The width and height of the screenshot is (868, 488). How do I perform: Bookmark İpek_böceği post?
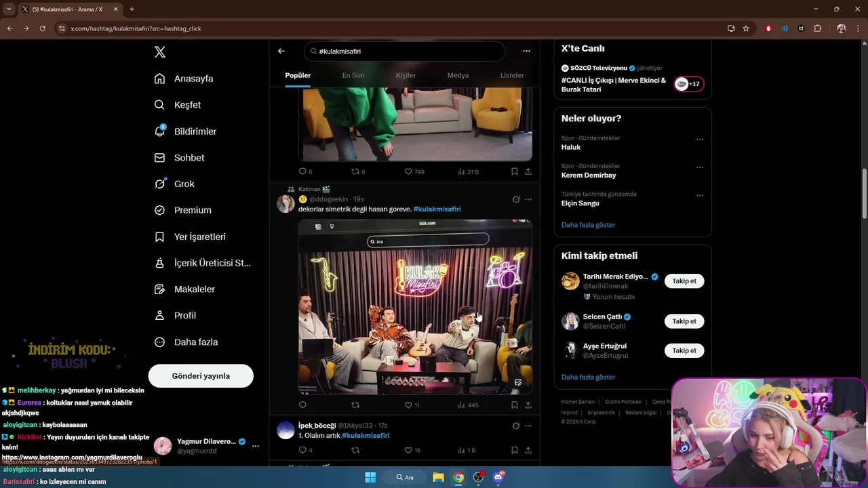[515, 450]
